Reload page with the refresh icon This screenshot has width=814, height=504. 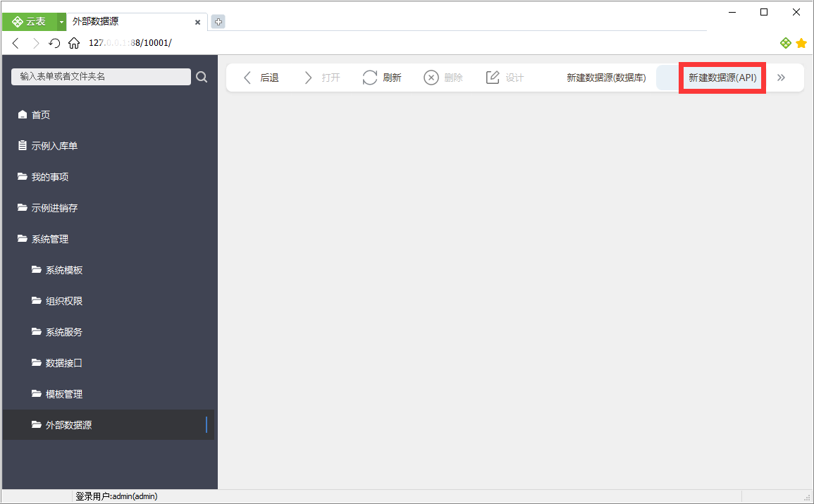[x=54, y=43]
